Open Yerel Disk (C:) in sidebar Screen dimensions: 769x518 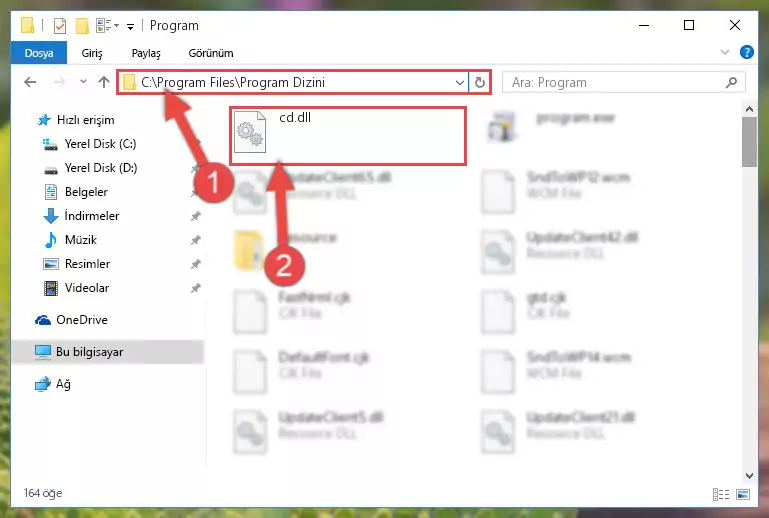[x=100, y=144]
